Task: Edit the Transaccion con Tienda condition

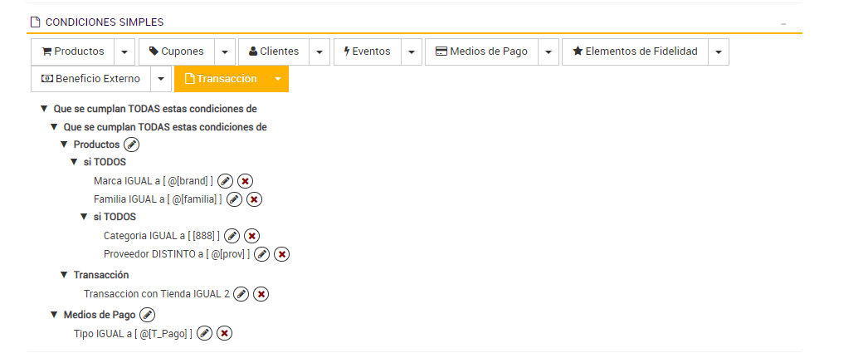Action: pyautogui.click(x=241, y=293)
